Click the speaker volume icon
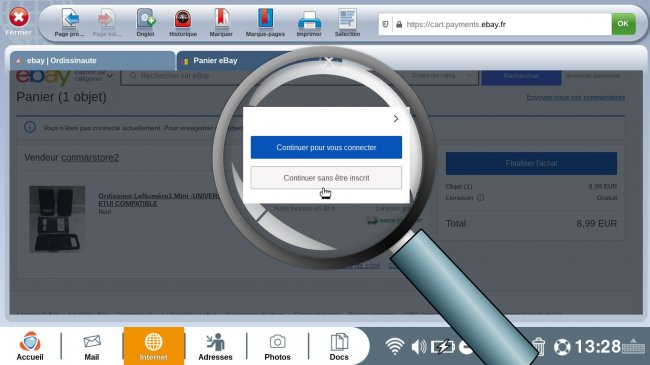This screenshot has width=650, height=365. click(x=419, y=346)
